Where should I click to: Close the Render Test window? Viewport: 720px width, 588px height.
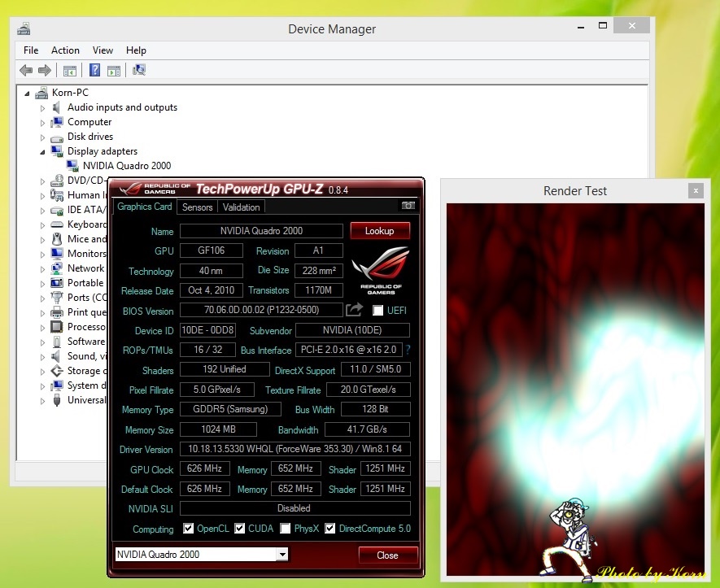coord(696,190)
